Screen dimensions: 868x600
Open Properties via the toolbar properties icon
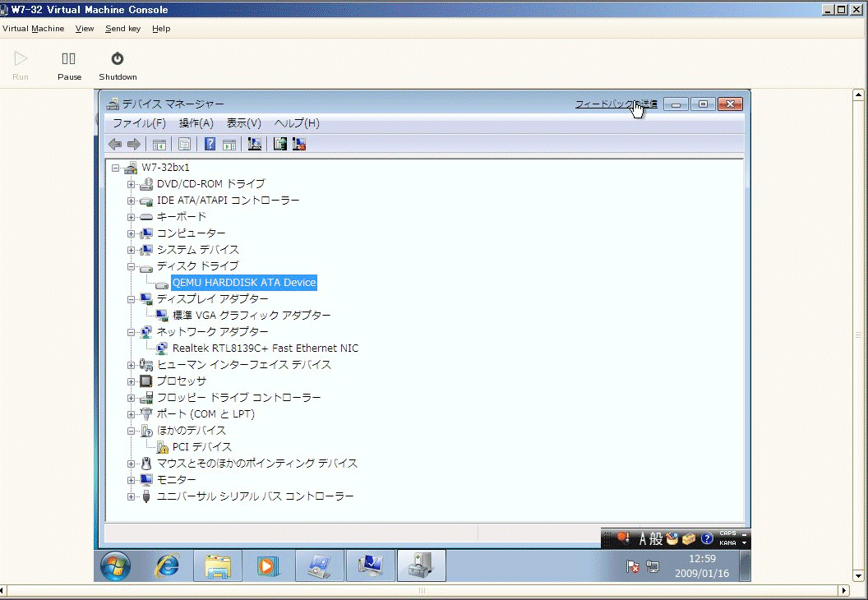tap(184, 145)
